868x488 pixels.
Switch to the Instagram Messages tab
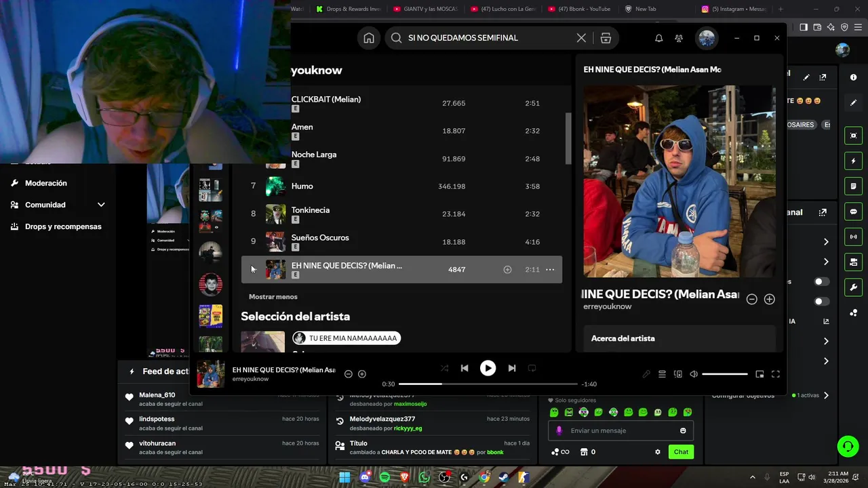(734, 9)
